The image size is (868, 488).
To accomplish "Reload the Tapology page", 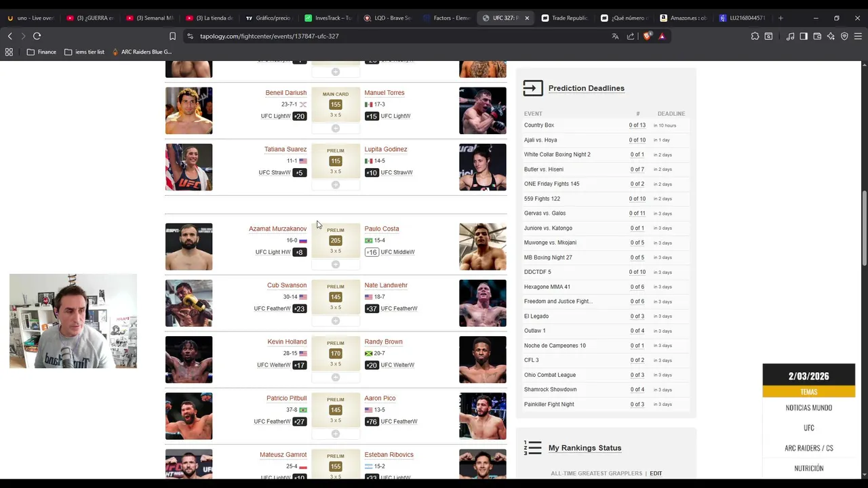I will (37, 36).
